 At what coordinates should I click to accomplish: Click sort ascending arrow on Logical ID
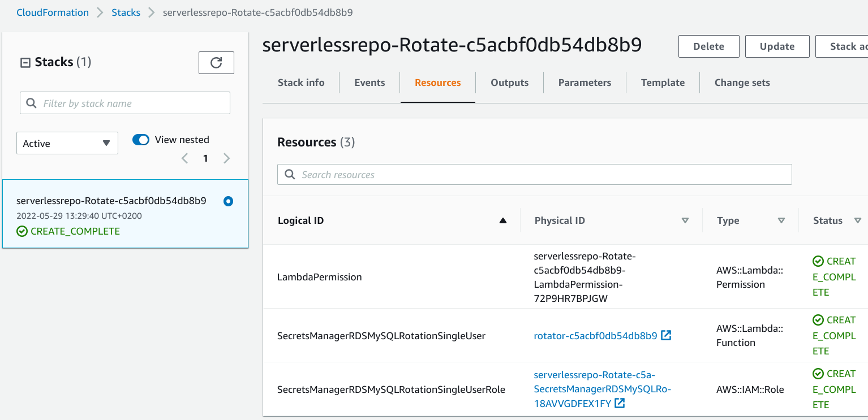tap(502, 220)
